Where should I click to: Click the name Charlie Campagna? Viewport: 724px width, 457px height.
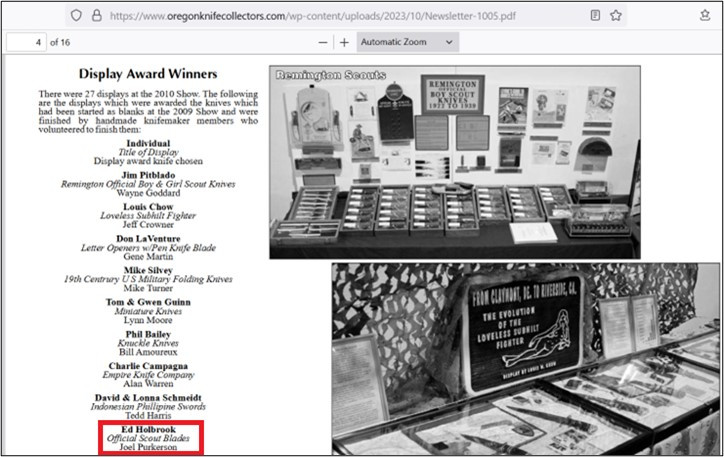tap(148, 366)
